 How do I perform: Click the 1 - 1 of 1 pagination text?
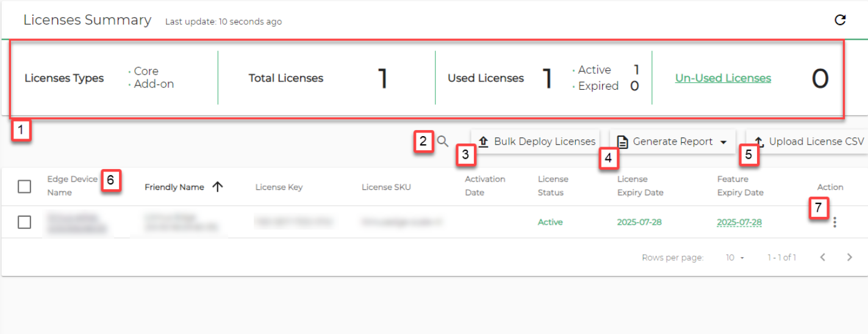[781, 258]
